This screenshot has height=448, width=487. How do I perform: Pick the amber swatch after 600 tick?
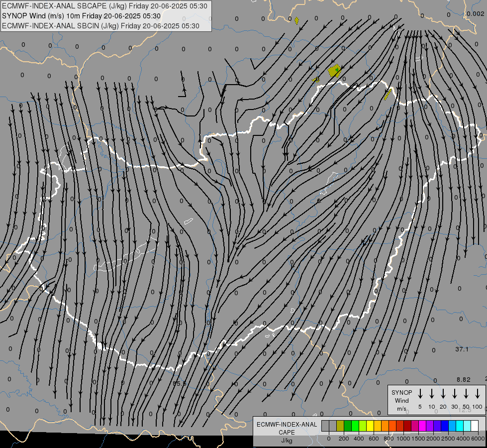pos(378,426)
